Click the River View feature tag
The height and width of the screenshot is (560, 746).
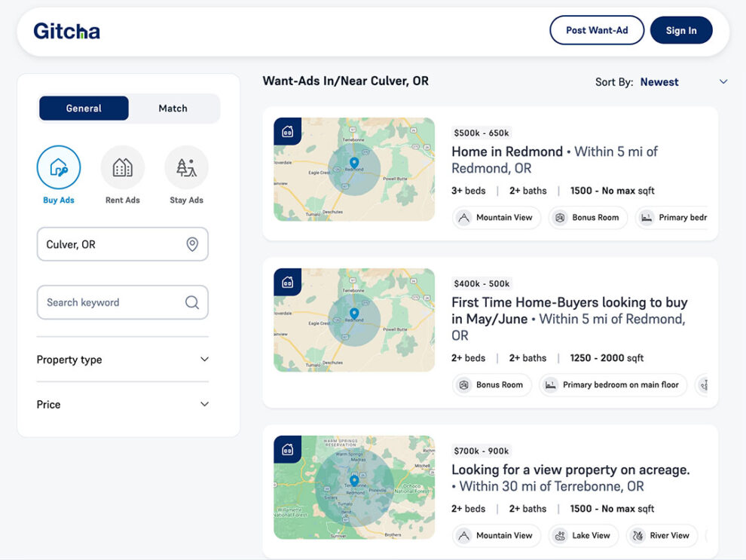661,536
